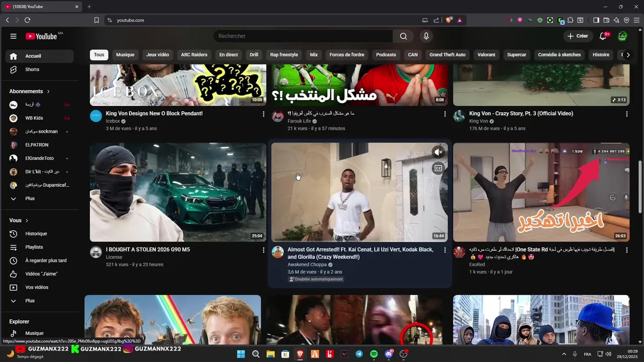Expand Plus under the Vous section
This screenshot has width=644, height=362.
tap(39, 301)
